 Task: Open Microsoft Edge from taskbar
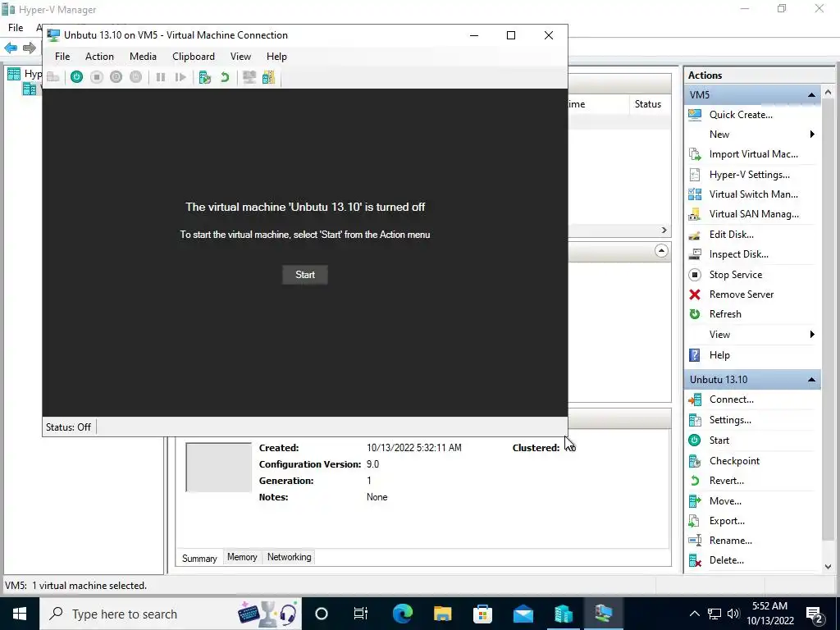[402, 614]
